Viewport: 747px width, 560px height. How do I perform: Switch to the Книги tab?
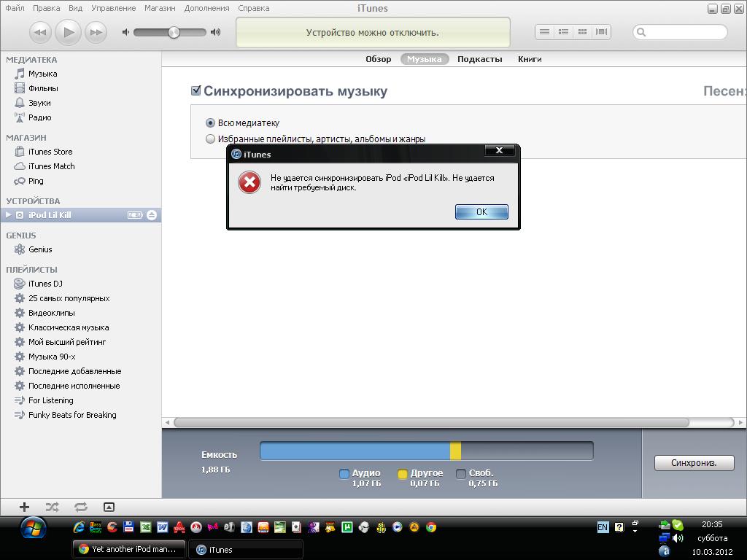click(530, 59)
